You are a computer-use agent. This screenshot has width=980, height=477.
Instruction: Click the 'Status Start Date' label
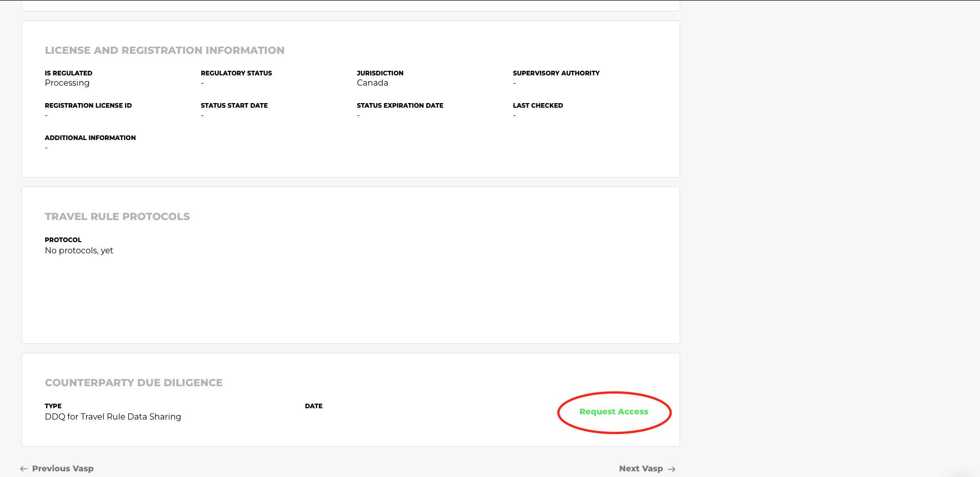234,106
